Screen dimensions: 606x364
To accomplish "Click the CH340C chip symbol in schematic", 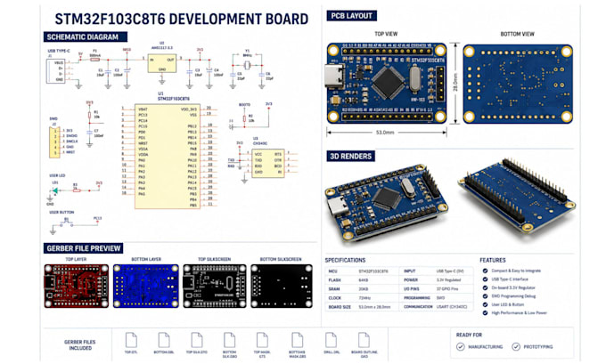I will pyautogui.click(x=268, y=163).
